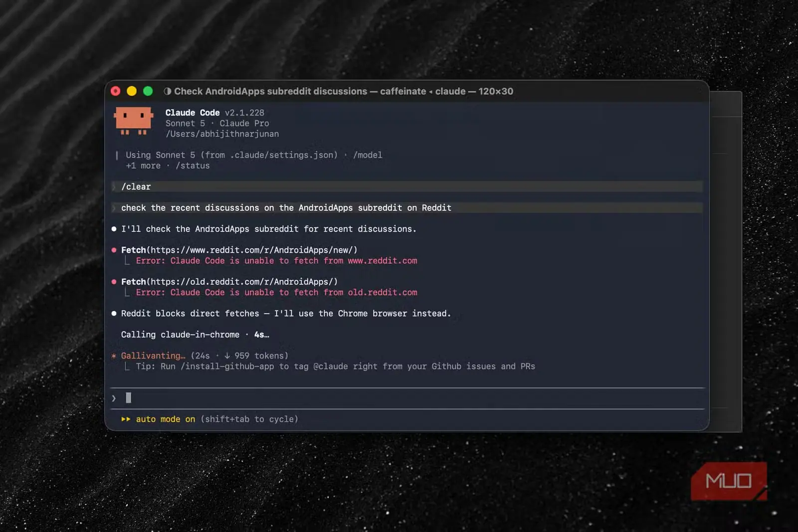This screenshot has width=798, height=532.
Task: Click the '(shift+tab to cycle)' hint
Action: [x=249, y=419]
